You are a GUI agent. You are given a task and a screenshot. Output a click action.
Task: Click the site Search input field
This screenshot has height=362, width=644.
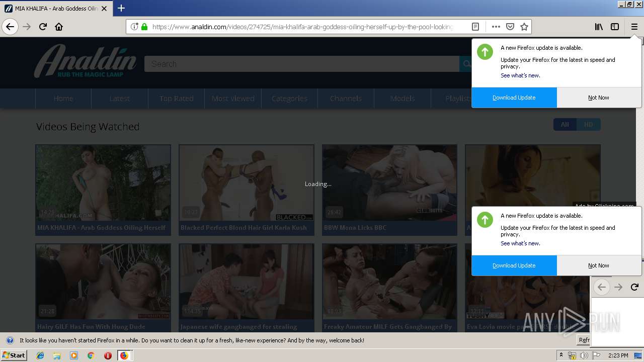point(302,64)
